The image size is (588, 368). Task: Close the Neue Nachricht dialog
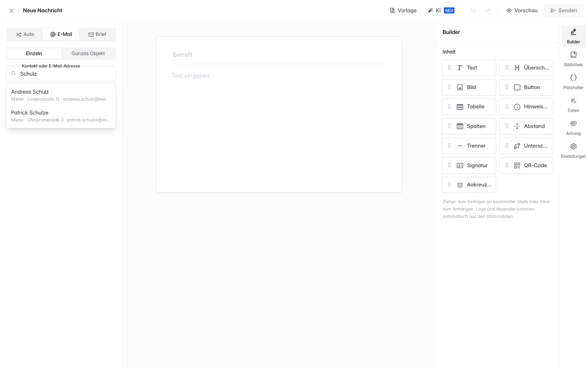coord(11,11)
